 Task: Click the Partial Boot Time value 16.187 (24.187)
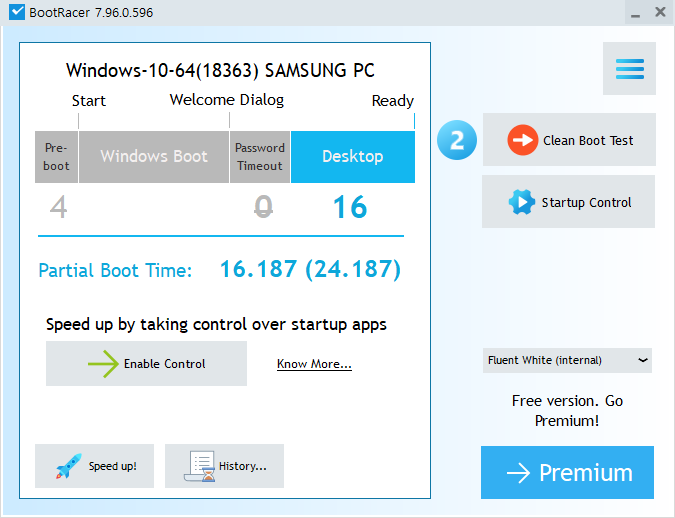310,270
